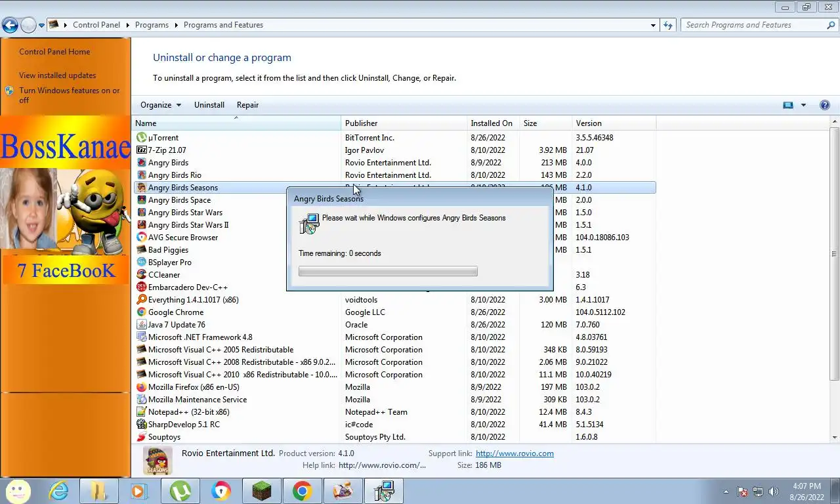Viewport: 840px width, 504px height.
Task: Open Internet Explorer from the taskbar
Action: tap(58, 491)
